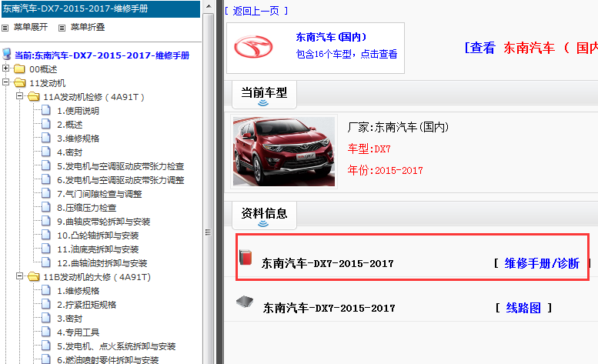Collapse the 11A发动机检修 (4A91T) node
Image resolution: width=598 pixels, height=364 pixels.
click(19, 96)
